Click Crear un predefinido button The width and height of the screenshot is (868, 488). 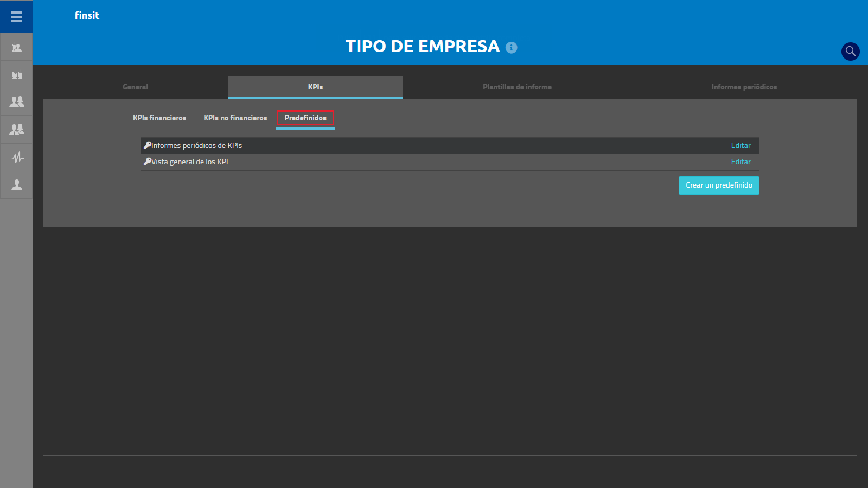719,185
